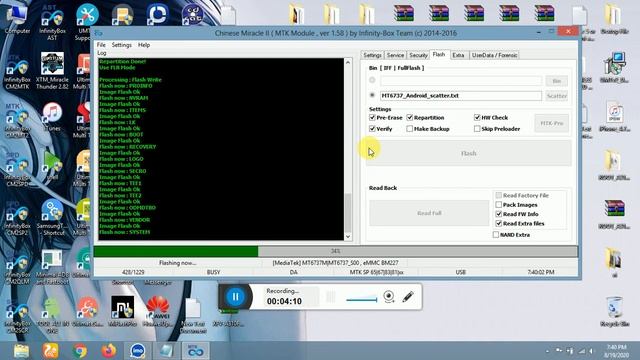
Task: Click the large Flash button
Action: pos(469,153)
